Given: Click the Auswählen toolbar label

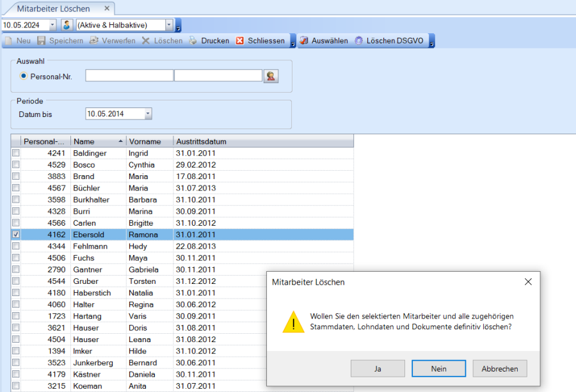Looking at the screenshot, I should coord(330,41).
